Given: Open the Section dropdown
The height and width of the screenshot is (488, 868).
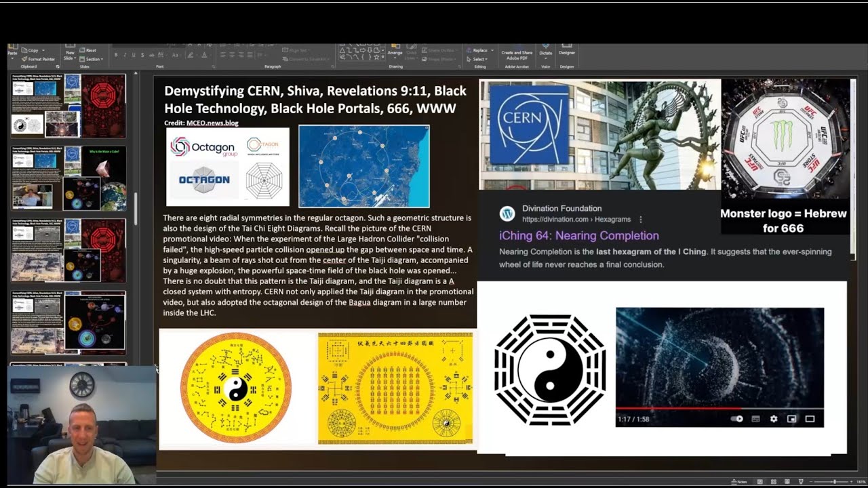Looking at the screenshot, I should tap(91, 60).
